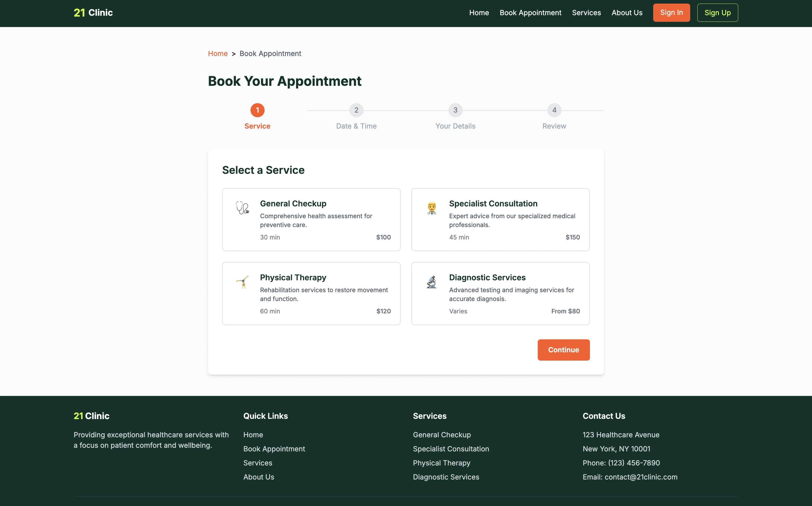Select Services from the navigation bar
This screenshot has height=506, width=812.
point(586,12)
